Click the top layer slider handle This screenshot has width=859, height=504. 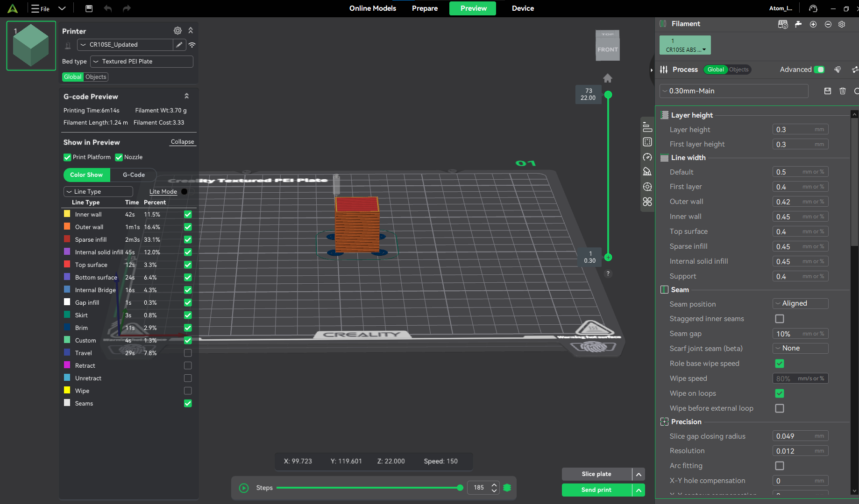click(x=608, y=95)
